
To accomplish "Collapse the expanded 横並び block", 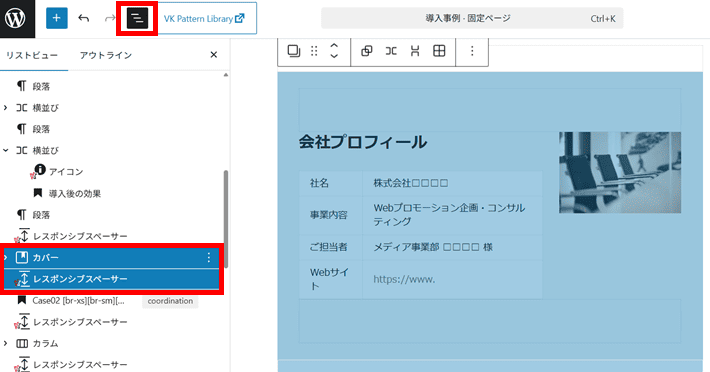I will pyautogui.click(x=5, y=150).
